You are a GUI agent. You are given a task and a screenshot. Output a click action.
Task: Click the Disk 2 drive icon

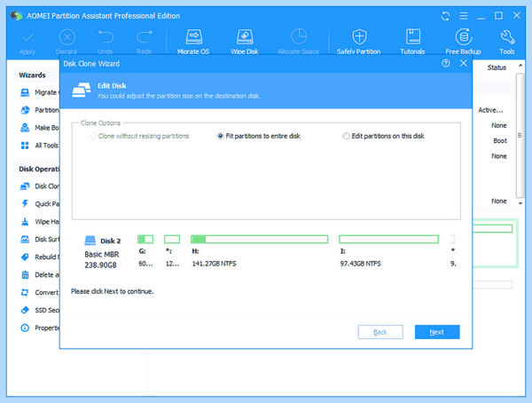(x=90, y=241)
